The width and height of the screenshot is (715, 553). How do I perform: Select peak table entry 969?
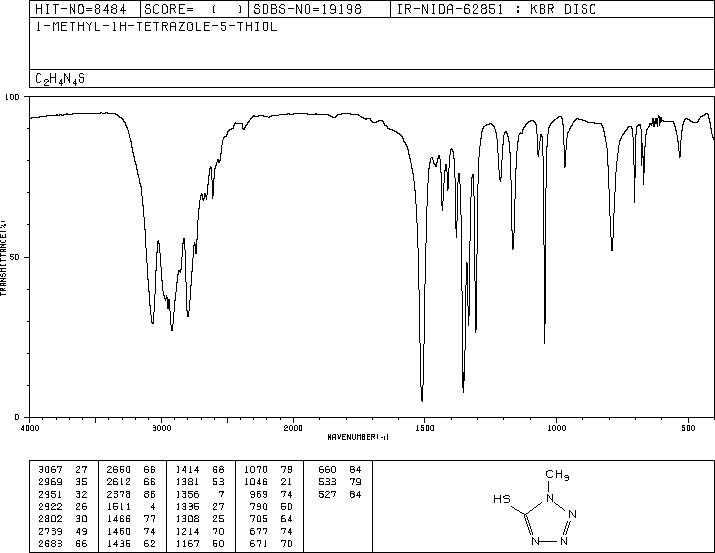[x=259, y=494]
